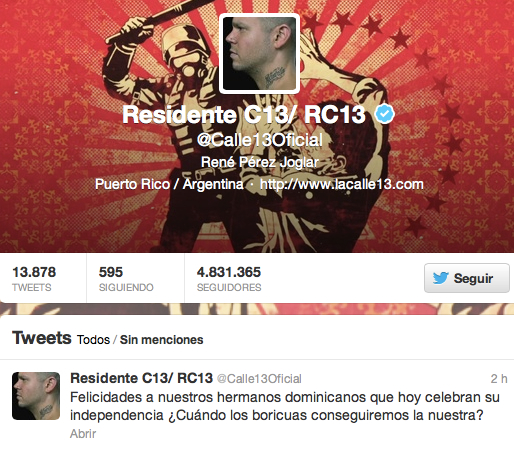Click the @Calle13Oficial handle in header
514x450 pixels.
(260, 140)
